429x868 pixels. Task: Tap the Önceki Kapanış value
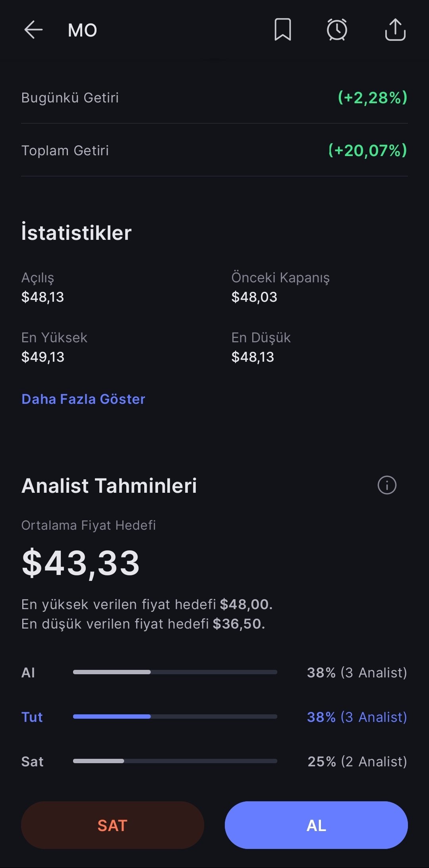coord(254,297)
